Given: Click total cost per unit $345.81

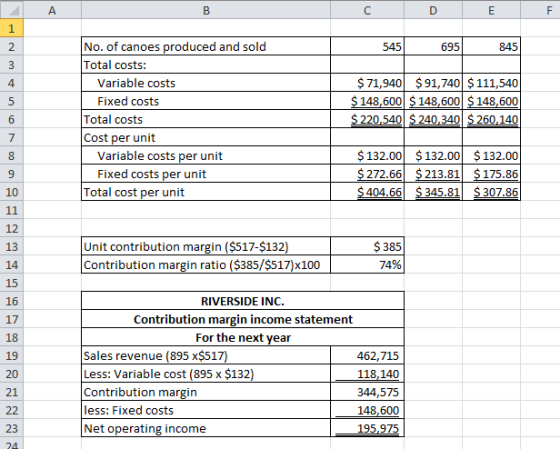Looking at the screenshot, I should [x=433, y=192].
